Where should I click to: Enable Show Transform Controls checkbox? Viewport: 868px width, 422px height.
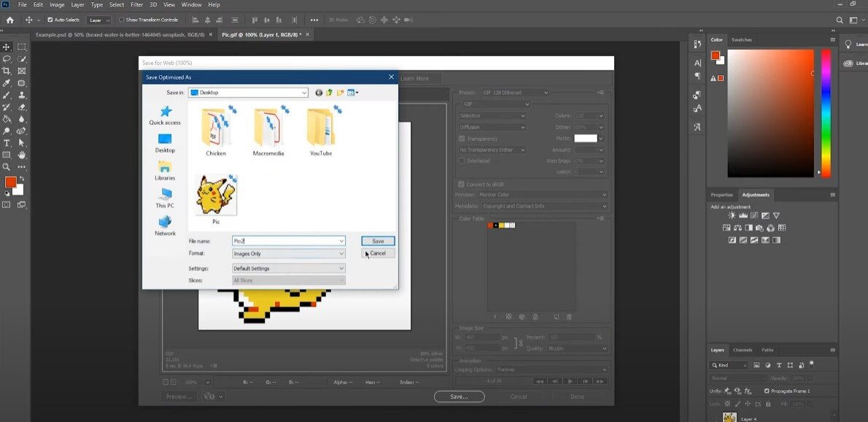pyautogui.click(x=120, y=20)
